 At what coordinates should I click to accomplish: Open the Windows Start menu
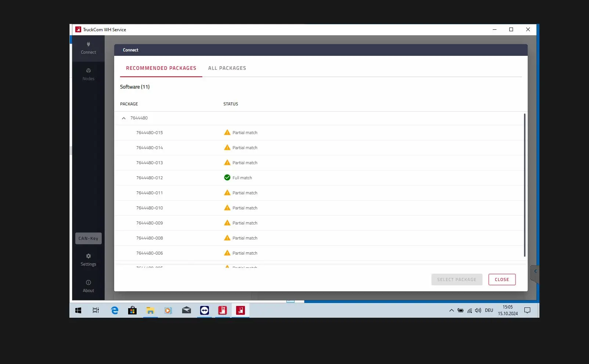click(78, 310)
